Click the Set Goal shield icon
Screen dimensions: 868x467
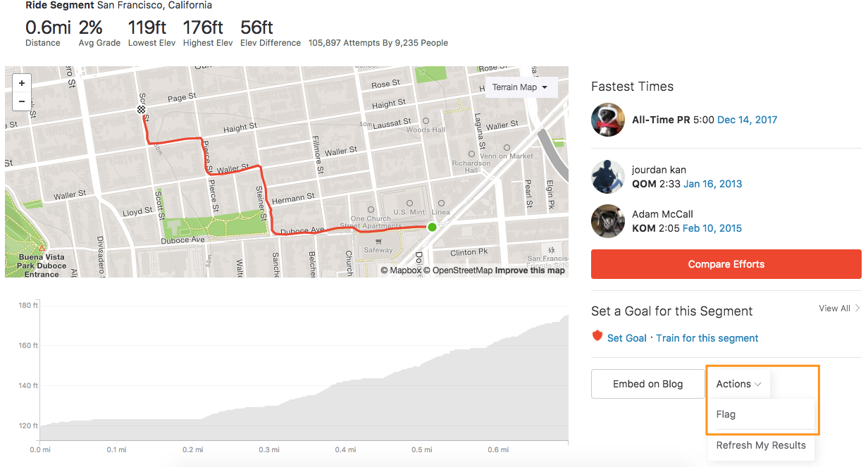pyautogui.click(x=596, y=337)
